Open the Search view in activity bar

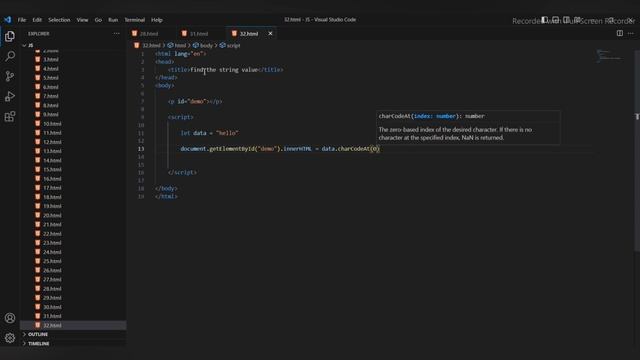tap(10, 56)
